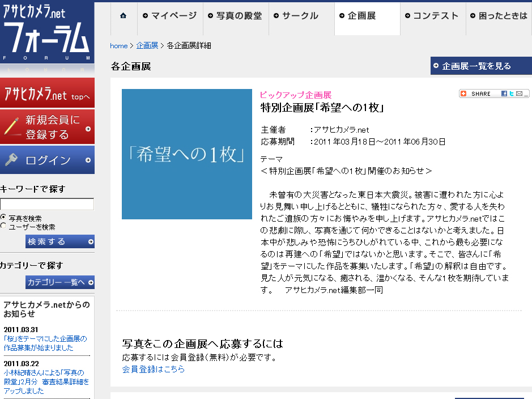532x399 pixels.
Task: Click 新規会員に登録する button
Action: click(x=47, y=127)
